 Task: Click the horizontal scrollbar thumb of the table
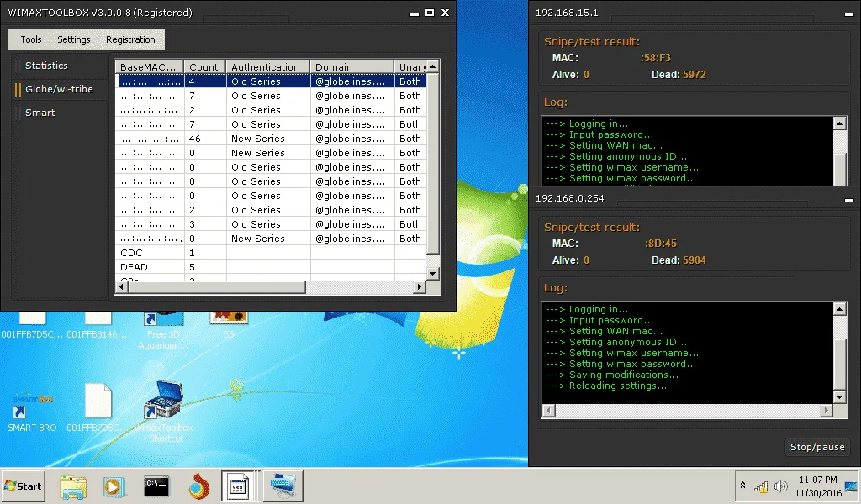(216, 286)
